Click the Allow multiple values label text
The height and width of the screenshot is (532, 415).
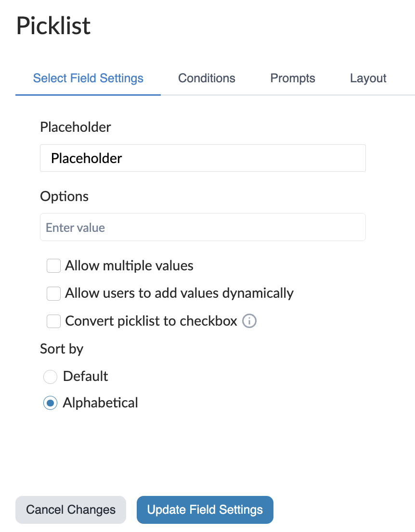129,266
